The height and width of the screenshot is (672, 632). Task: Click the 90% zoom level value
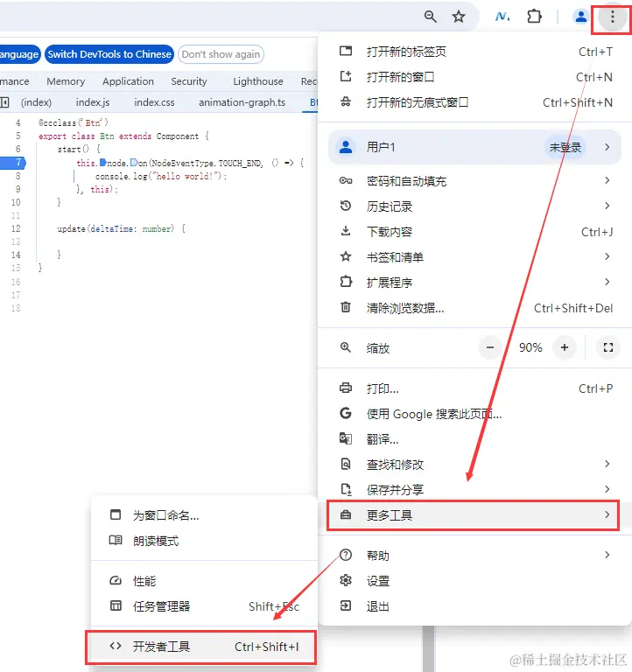tap(530, 347)
